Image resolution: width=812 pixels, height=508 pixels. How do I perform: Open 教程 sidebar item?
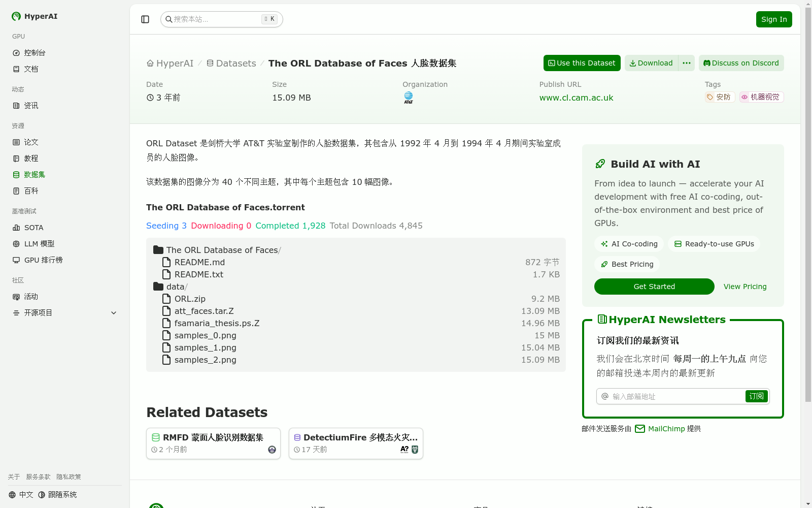coord(65,158)
